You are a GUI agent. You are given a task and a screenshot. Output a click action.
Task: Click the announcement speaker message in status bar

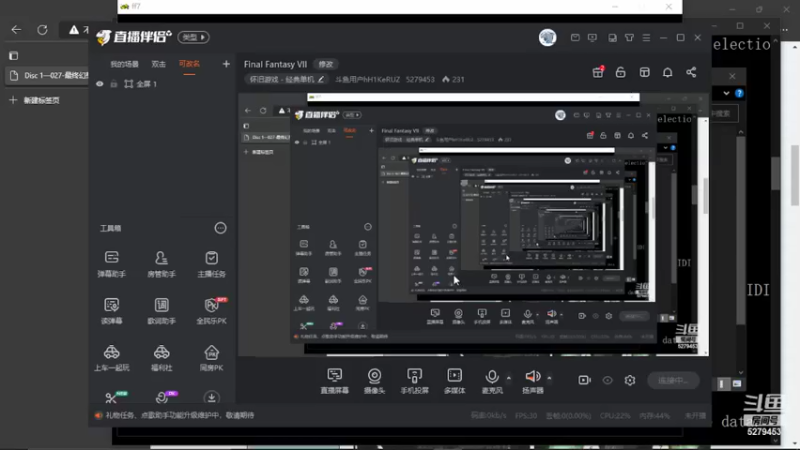click(x=174, y=415)
